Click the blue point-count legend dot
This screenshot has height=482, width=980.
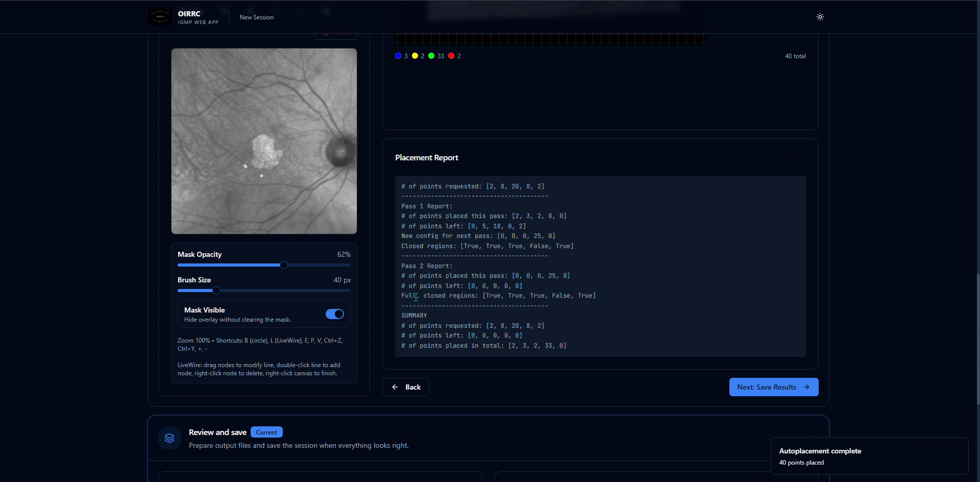(399, 56)
